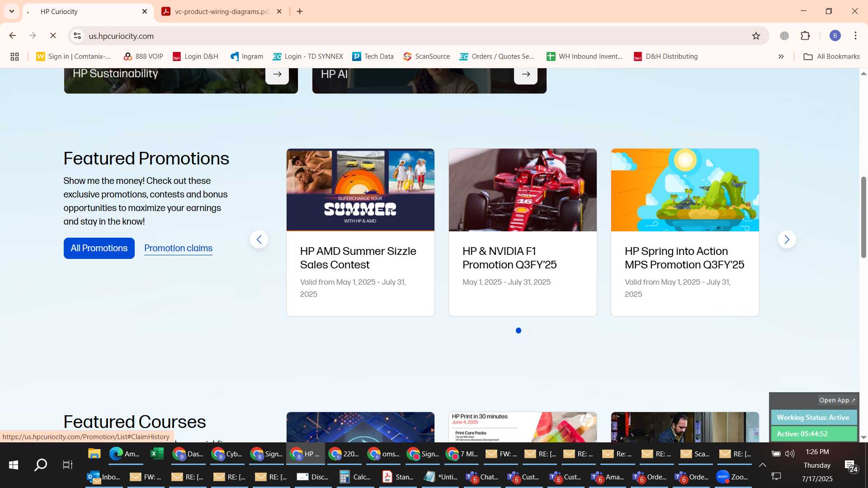Open the 888 VOIP bookmark
868x488 pixels.
(x=143, y=56)
